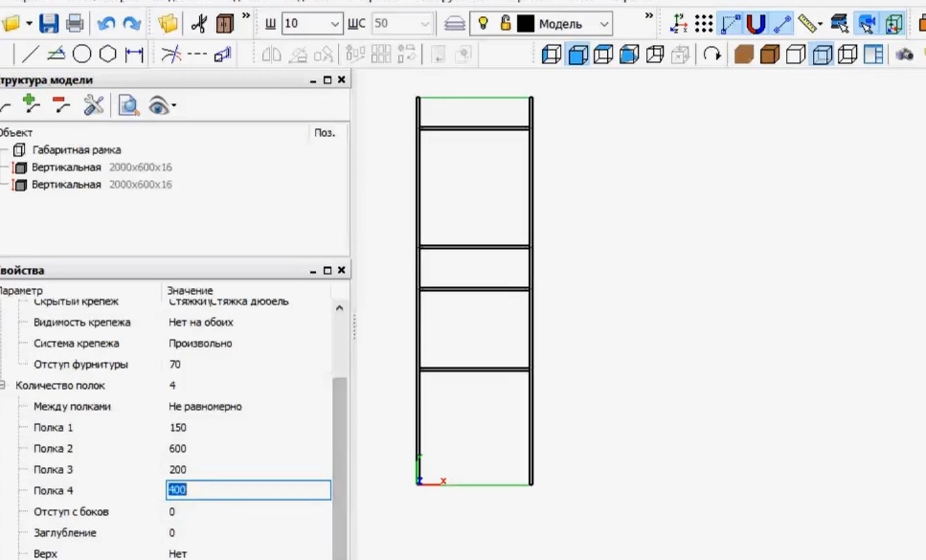Viewport: 926px width, 560px height.
Task: Click the rotate view arrow icon
Action: tap(712, 55)
